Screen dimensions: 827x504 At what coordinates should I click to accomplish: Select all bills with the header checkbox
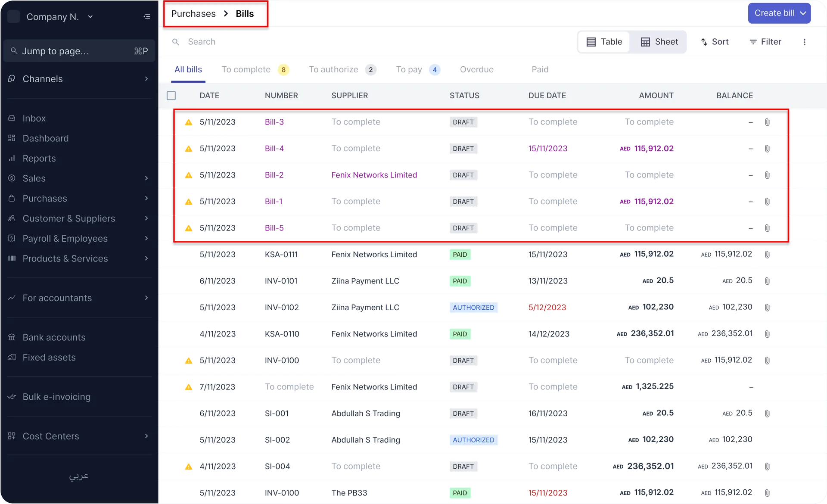tap(171, 95)
